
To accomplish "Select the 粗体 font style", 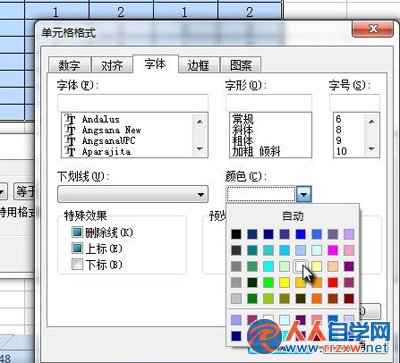I will pyautogui.click(x=243, y=141).
